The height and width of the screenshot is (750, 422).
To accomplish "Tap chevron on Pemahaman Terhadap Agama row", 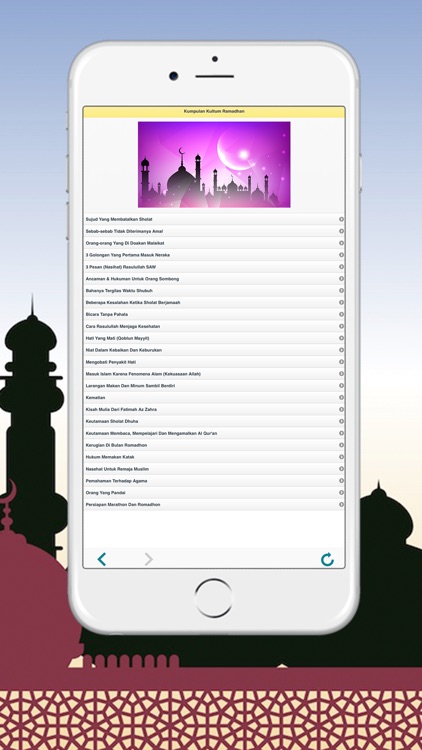I will tap(341, 481).
